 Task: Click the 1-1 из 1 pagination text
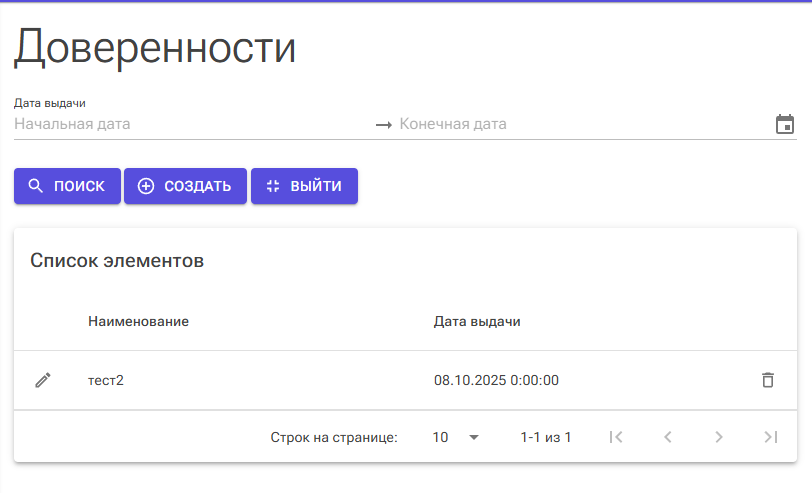(x=546, y=437)
